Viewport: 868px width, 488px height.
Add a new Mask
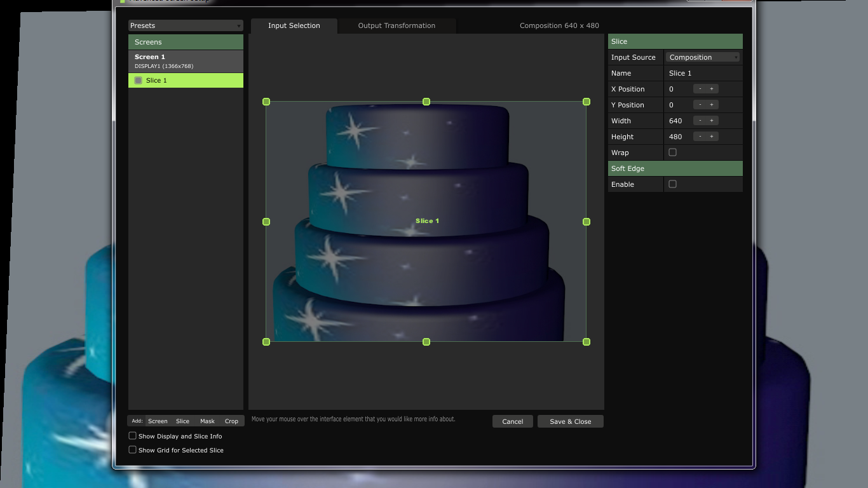click(x=207, y=421)
